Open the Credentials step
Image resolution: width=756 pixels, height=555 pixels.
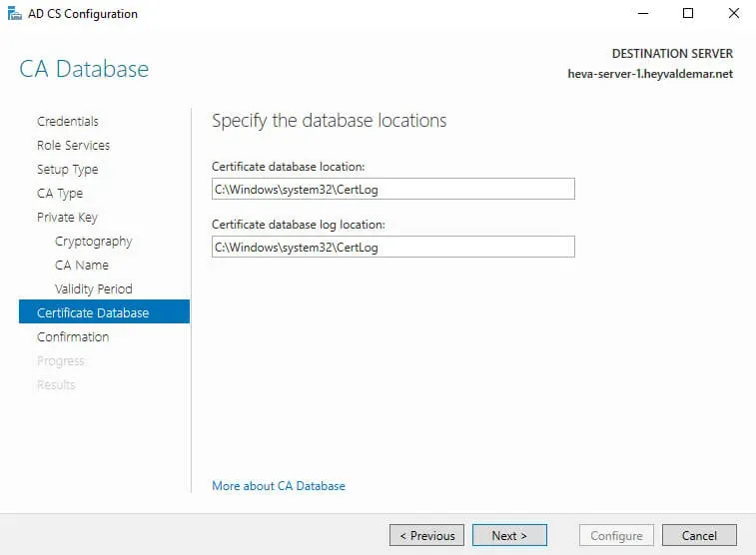[x=68, y=122]
